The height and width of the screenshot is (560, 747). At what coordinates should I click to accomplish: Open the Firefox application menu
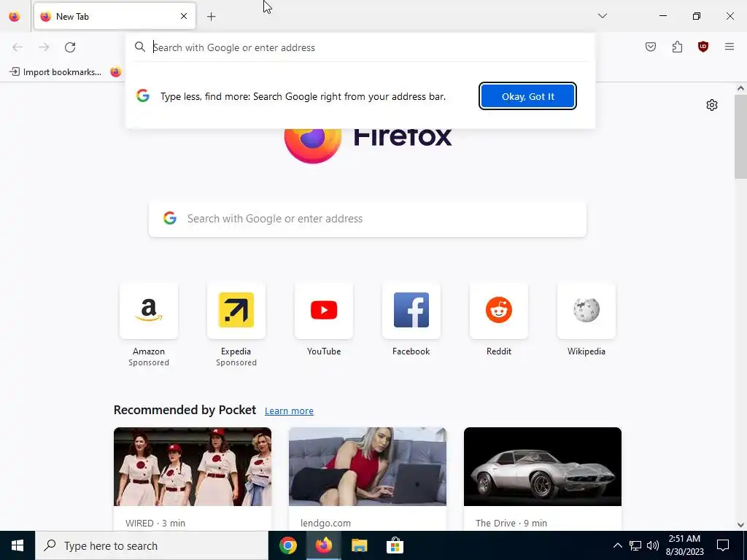click(x=729, y=47)
